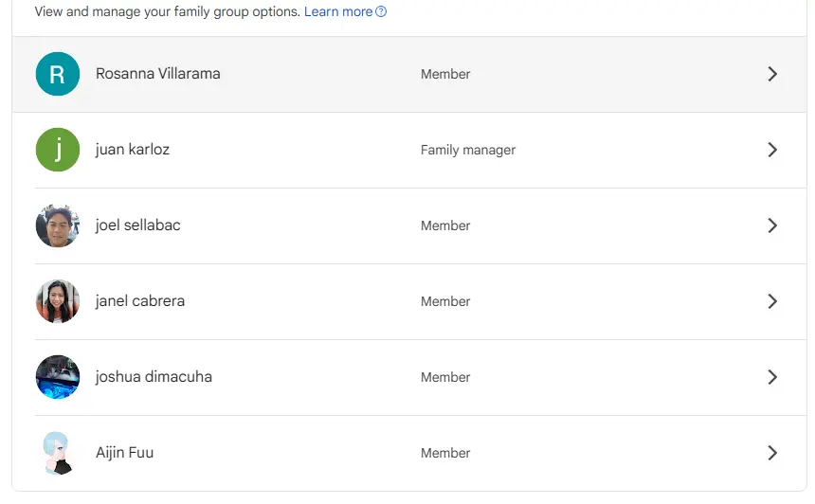Select the janel cabrera name
The width and height of the screenshot is (815, 504).
tap(140, 301)
